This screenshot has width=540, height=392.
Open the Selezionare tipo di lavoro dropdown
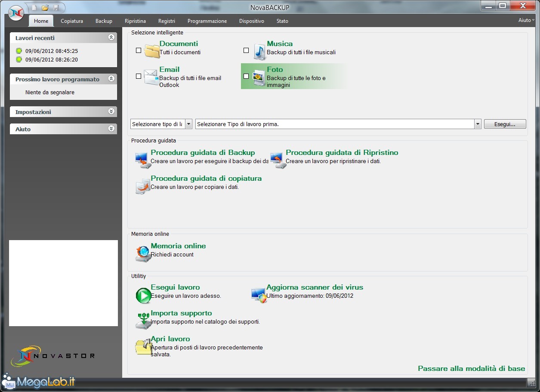(x=188, y=124)
